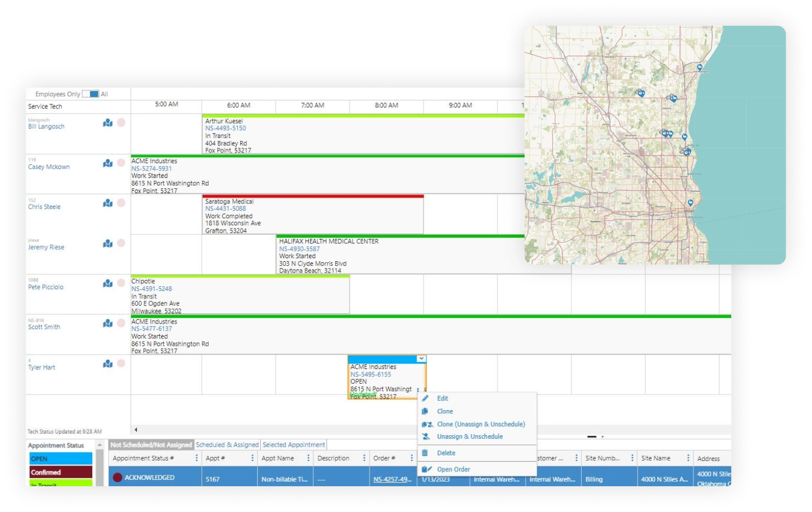The width and height of the screenshot is (812, 512).
Task: Open Scott Smith technician link
Action: (44, 327)
